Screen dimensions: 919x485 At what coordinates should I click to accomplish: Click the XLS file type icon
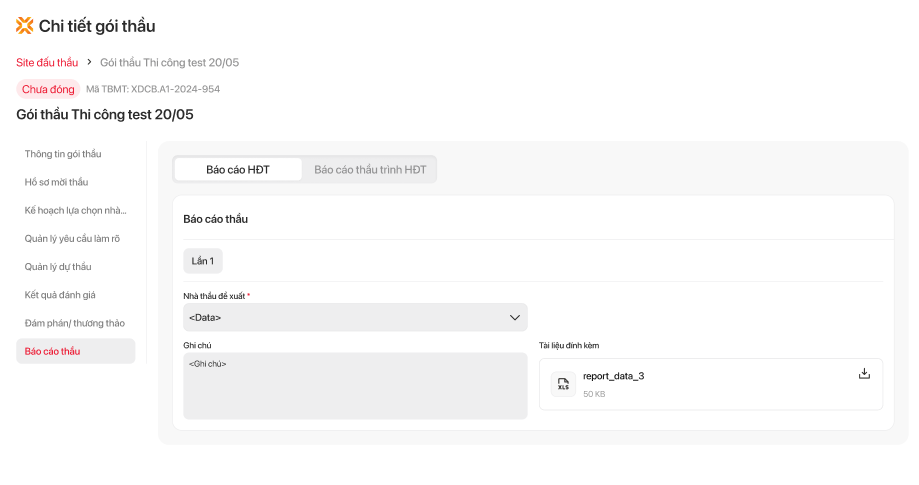pyautogui.click(x=563, y=384)
